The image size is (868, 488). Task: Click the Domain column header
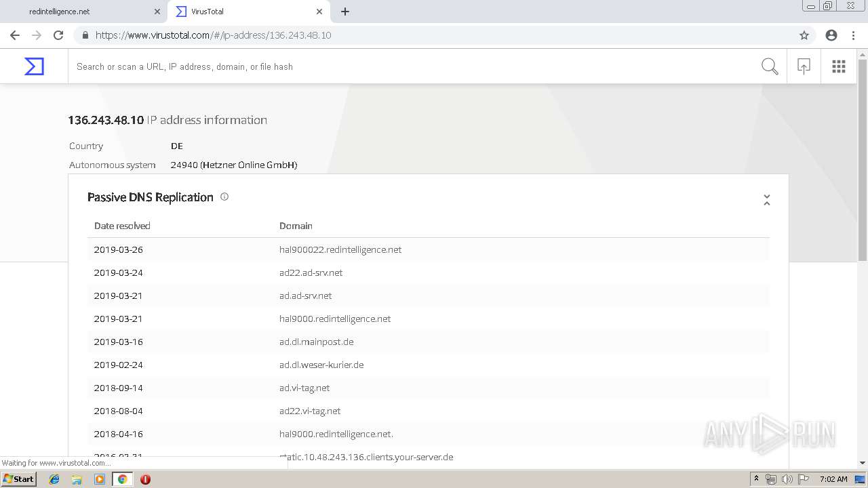click(296, 226)
